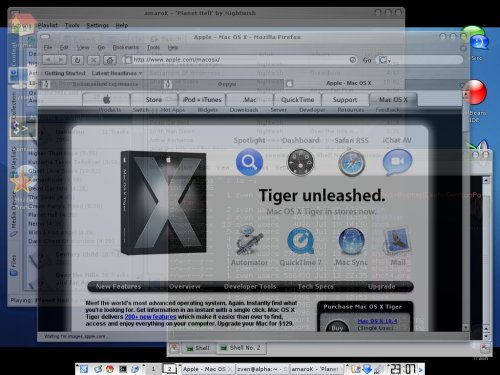
Task: Select the Shell No. 2 terminal tab
Action: pos(242,348)
